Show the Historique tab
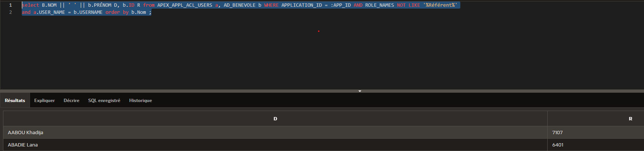The height and width of the screenshot is (151, 644). pyautogui.click(x=141, y=101)
